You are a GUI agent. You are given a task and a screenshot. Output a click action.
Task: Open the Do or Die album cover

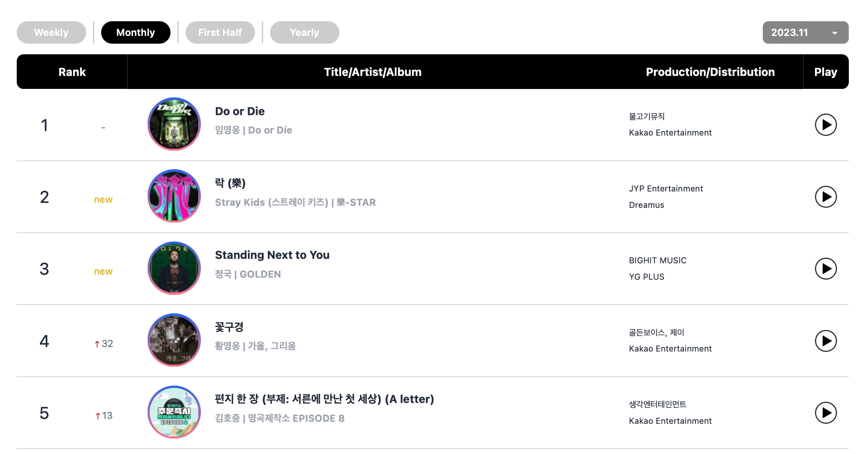pos(174,124)
